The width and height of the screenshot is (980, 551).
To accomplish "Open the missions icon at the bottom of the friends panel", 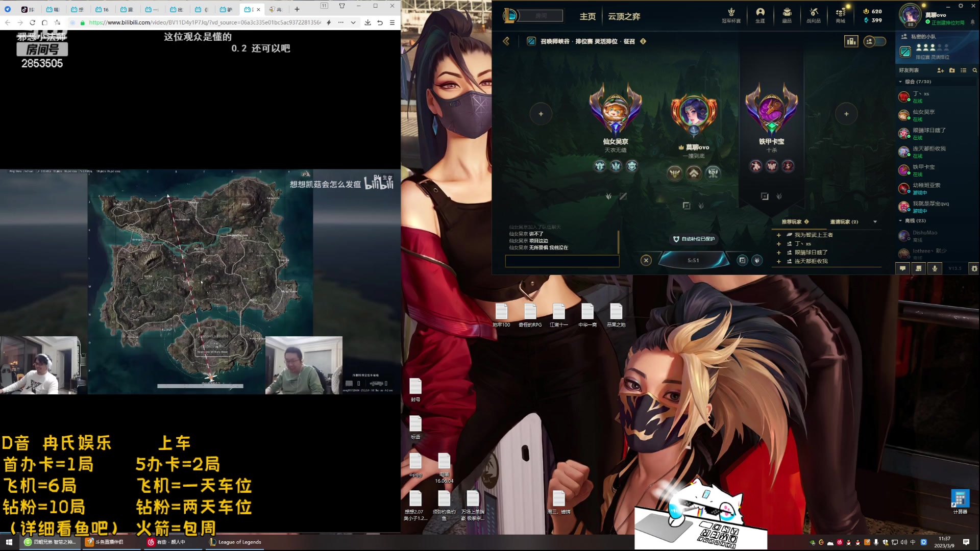I will tap(918, 268).
